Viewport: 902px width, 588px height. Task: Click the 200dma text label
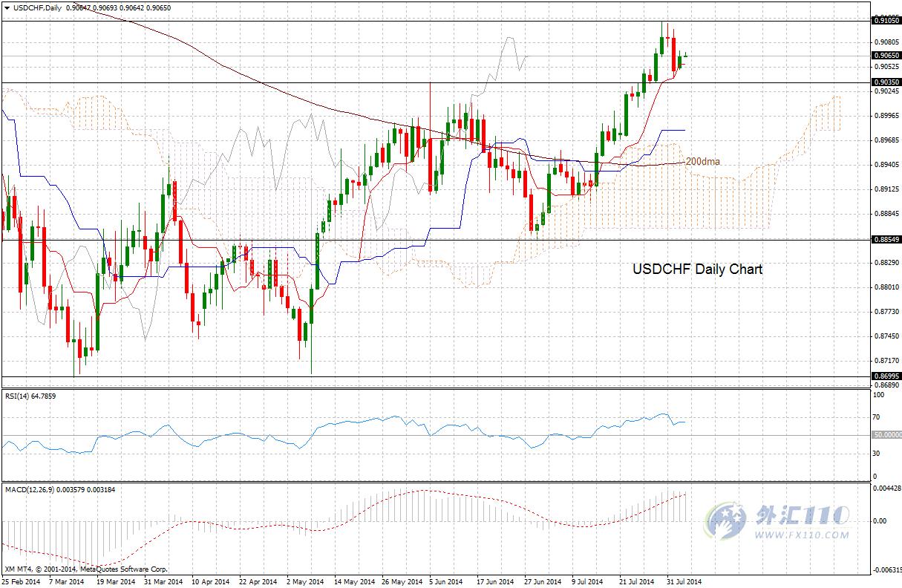702,161
